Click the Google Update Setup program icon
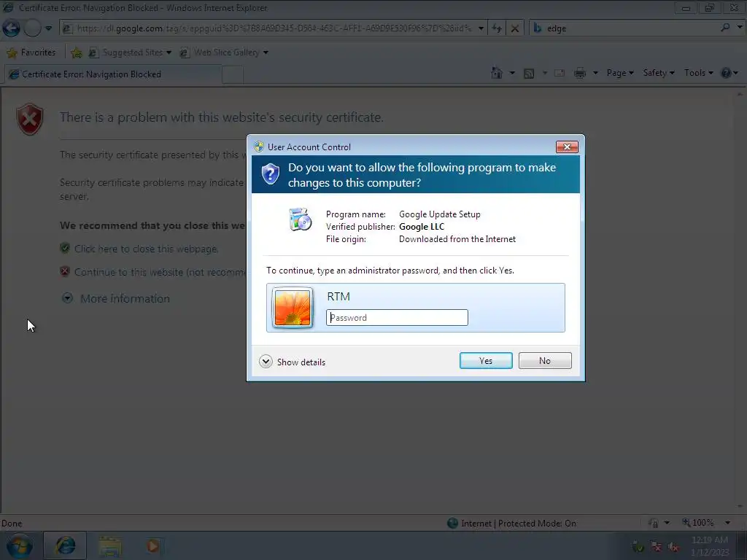 click(x=300, y=219)
